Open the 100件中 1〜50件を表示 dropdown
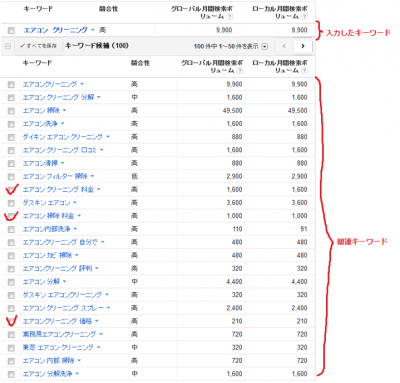The image size is (400, 383). pyautogui.click(x=265, y=46)
